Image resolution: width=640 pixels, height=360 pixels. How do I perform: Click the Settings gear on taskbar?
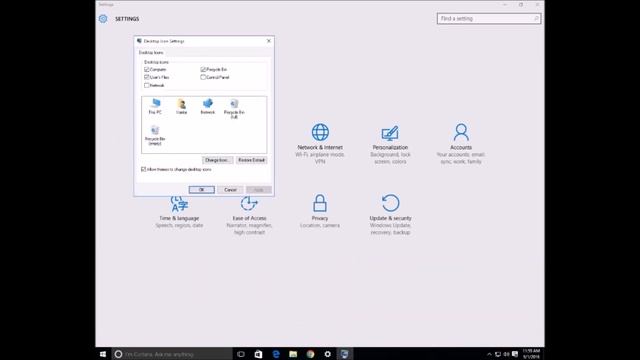pos(328,354)
